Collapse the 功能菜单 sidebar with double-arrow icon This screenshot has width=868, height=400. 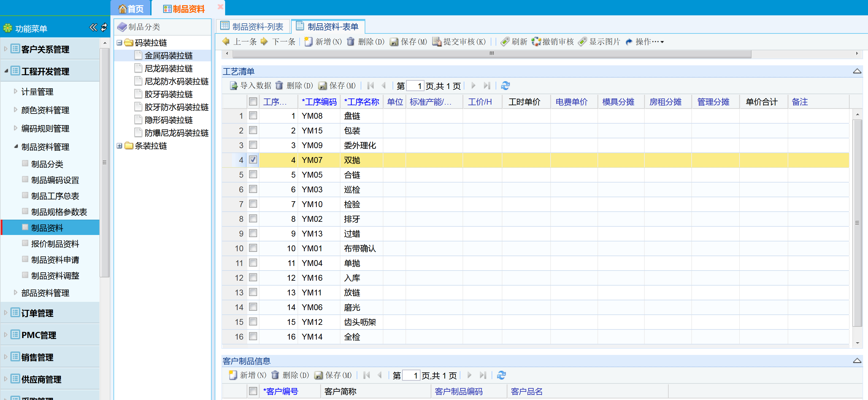click(93, 27)
